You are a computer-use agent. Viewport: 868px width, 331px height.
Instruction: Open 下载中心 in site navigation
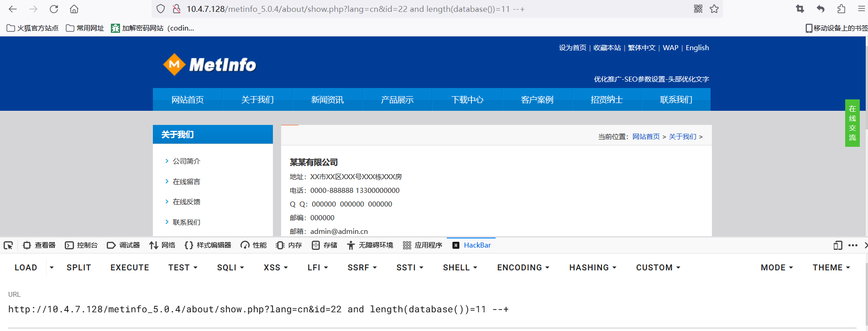point(467,99)
